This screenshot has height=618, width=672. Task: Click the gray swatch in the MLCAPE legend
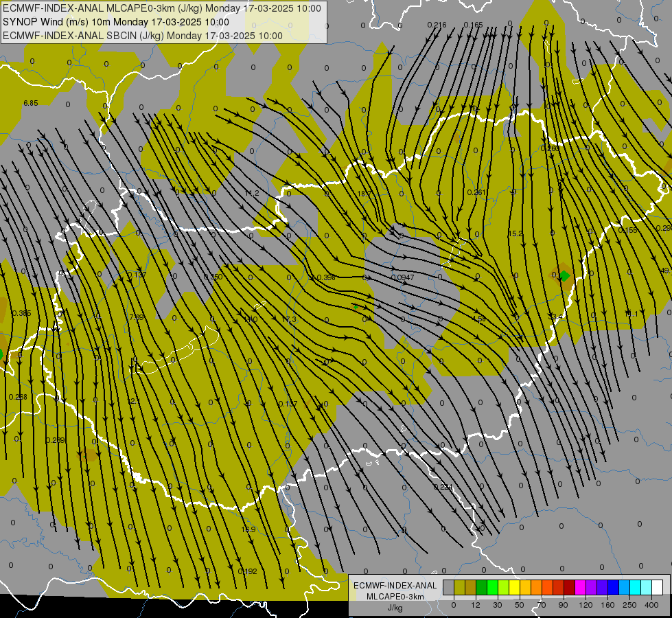(x=449, y=587)
